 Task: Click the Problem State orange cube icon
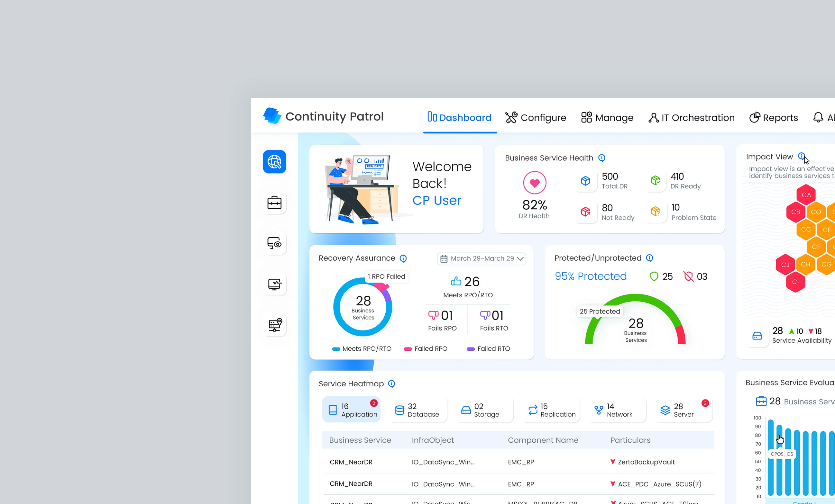656,212
